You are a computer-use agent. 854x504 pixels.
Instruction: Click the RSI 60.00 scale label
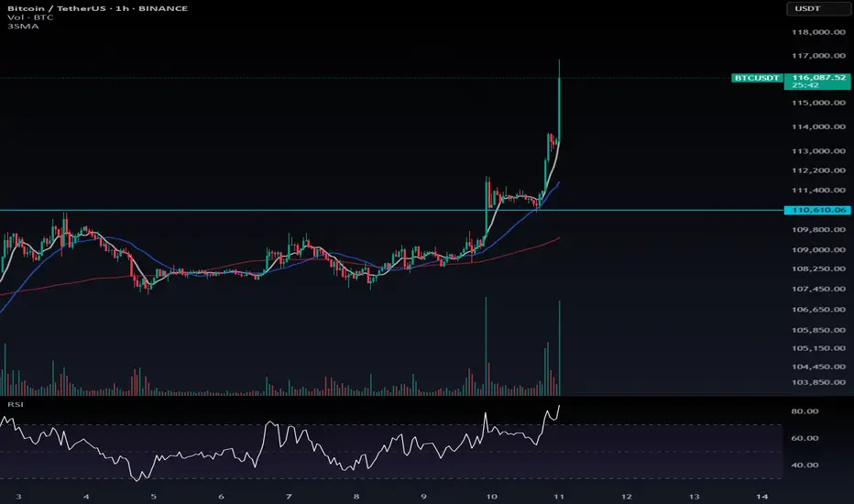tap(805, 438)
